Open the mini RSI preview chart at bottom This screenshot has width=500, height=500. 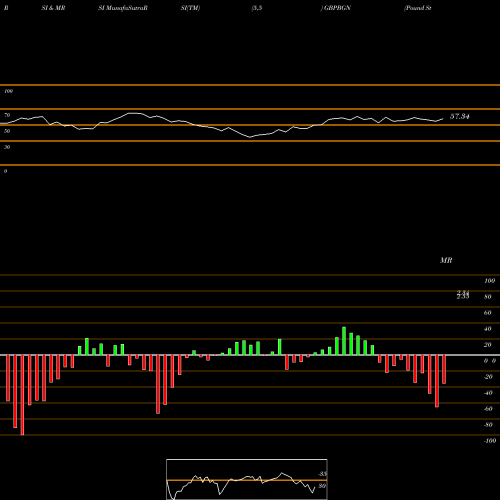[x=247, y=479]
